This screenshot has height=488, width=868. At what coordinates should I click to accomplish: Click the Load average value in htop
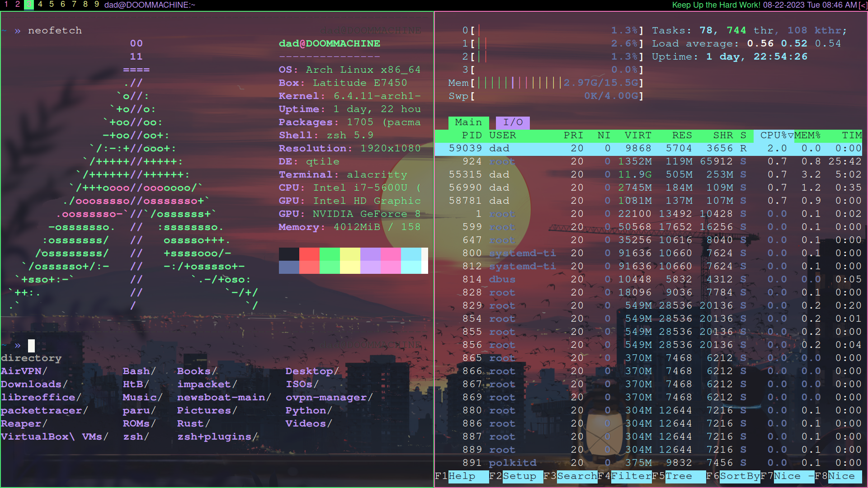click(x=794, y=44)
